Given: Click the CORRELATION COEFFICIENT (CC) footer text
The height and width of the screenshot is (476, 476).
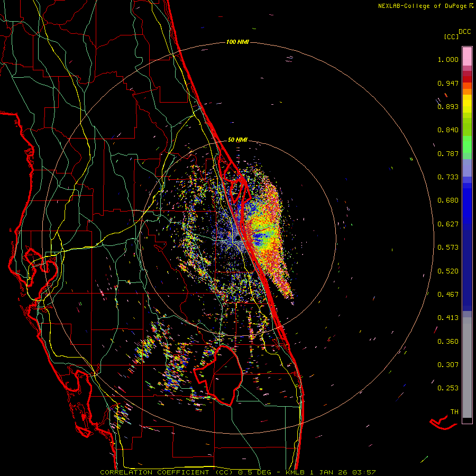Looking at the screenshot, I should (167, 472).
